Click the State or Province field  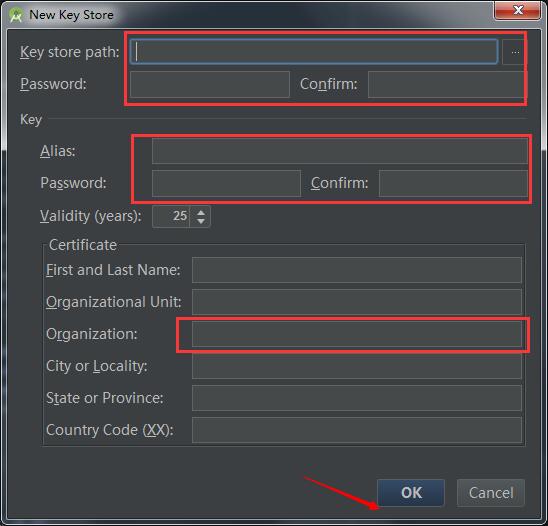357,398
